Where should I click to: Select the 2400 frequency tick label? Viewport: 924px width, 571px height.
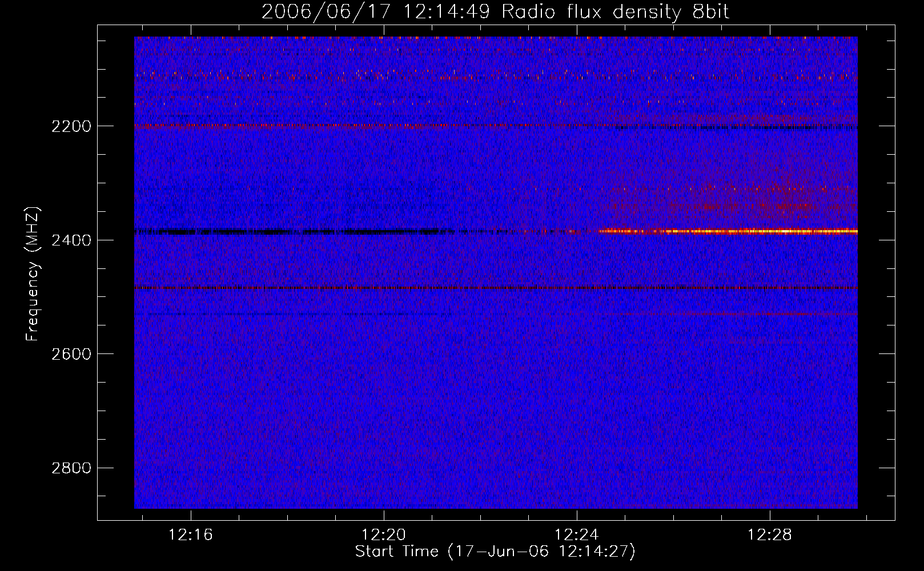[71, 240]
